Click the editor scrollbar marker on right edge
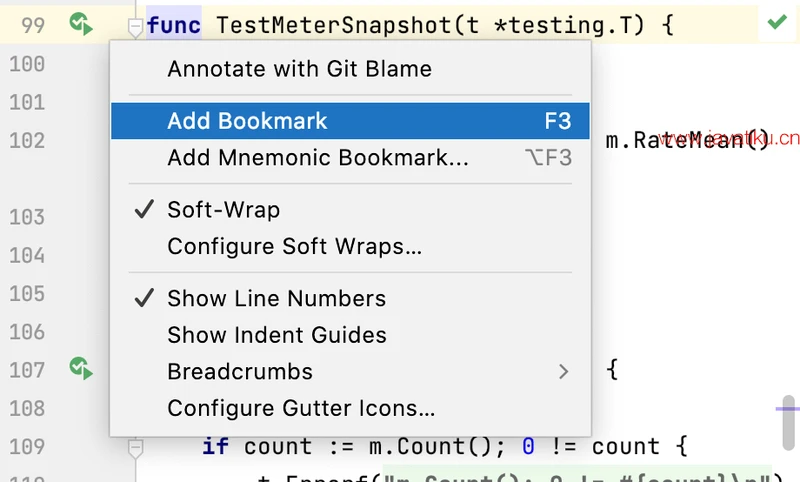 point(789,418)
